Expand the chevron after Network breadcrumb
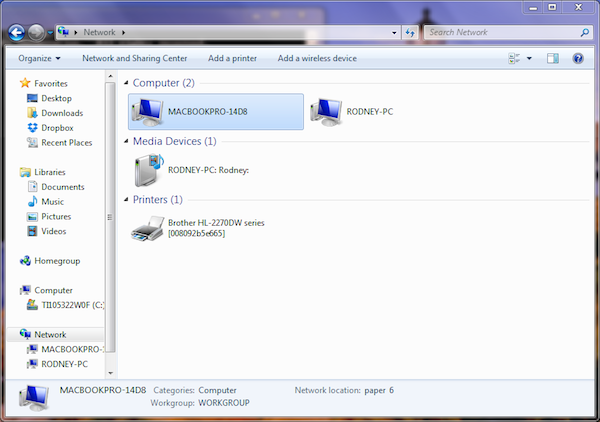Viewport: 600px width, 422px height. (124, 33)
